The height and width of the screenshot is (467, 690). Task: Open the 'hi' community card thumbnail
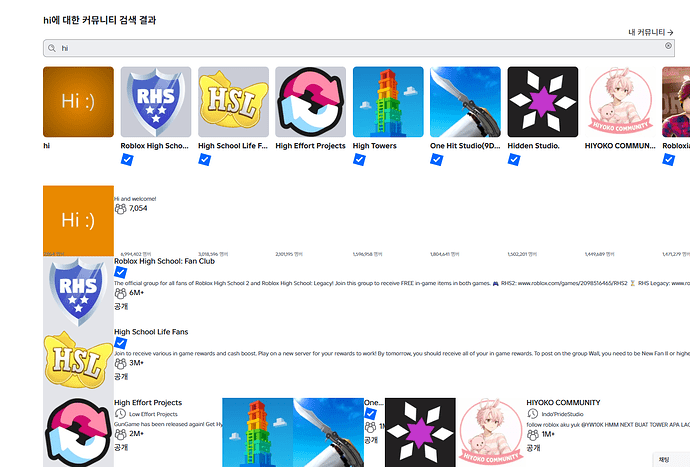coord(78,102)
